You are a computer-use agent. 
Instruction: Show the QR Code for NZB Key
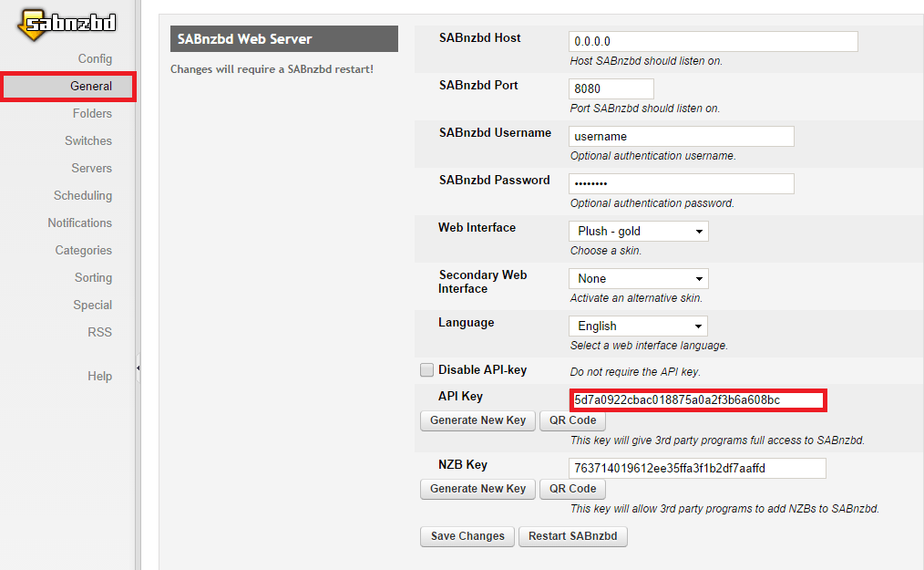tap(572, 489)
